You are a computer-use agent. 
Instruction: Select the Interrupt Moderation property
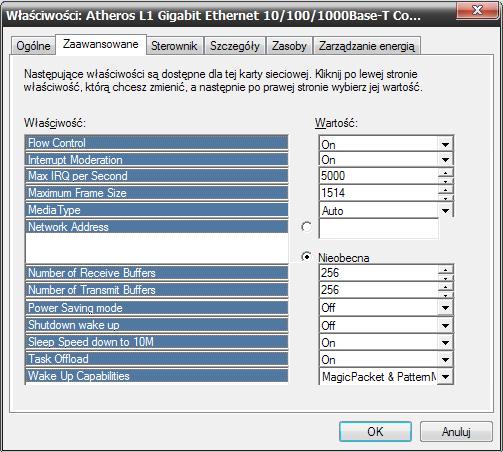click(x=156, y=160)
